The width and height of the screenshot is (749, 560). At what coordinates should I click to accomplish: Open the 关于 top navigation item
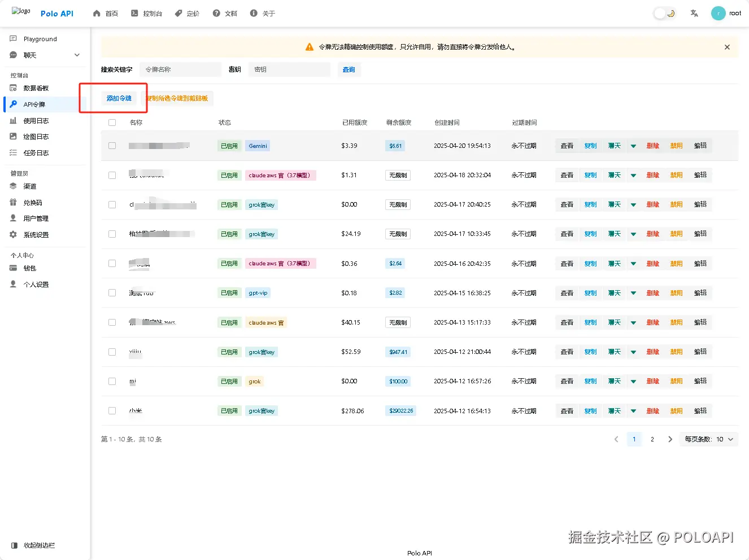click(263, 14)
